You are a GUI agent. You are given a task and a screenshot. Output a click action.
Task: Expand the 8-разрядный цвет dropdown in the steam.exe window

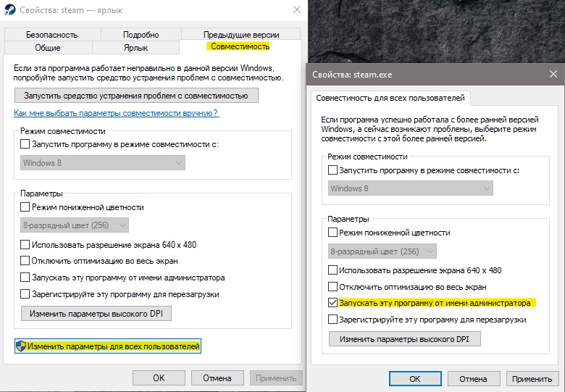coord(382,251)
